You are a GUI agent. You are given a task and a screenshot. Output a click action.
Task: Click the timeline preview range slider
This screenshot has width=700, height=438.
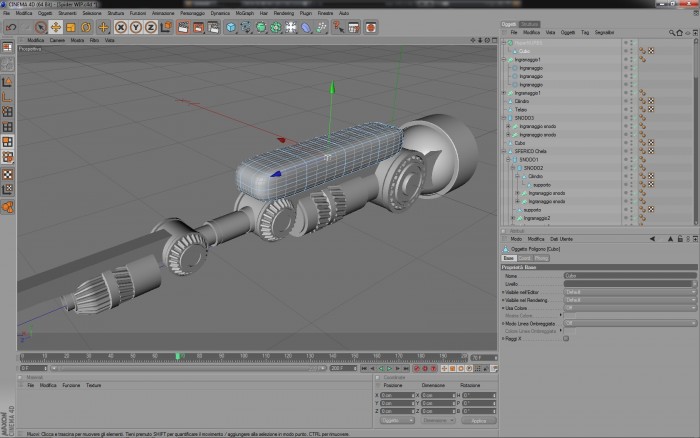[190, 368]
